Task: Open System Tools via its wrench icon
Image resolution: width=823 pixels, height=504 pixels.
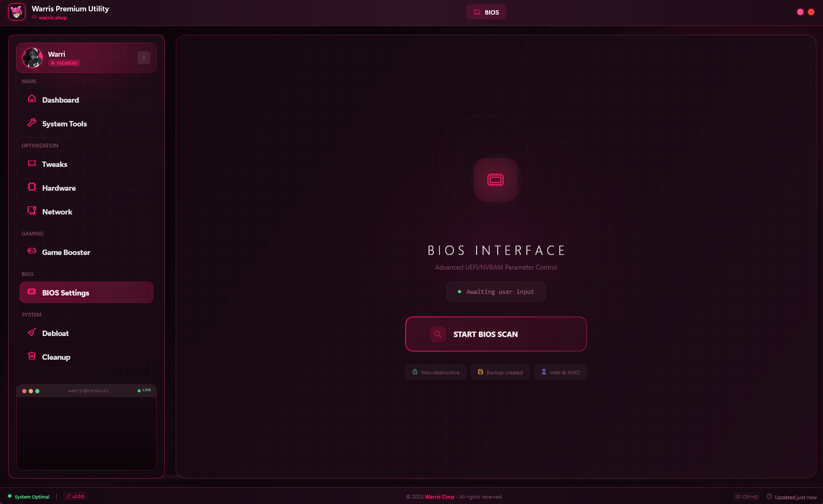Action: point(32,123)
